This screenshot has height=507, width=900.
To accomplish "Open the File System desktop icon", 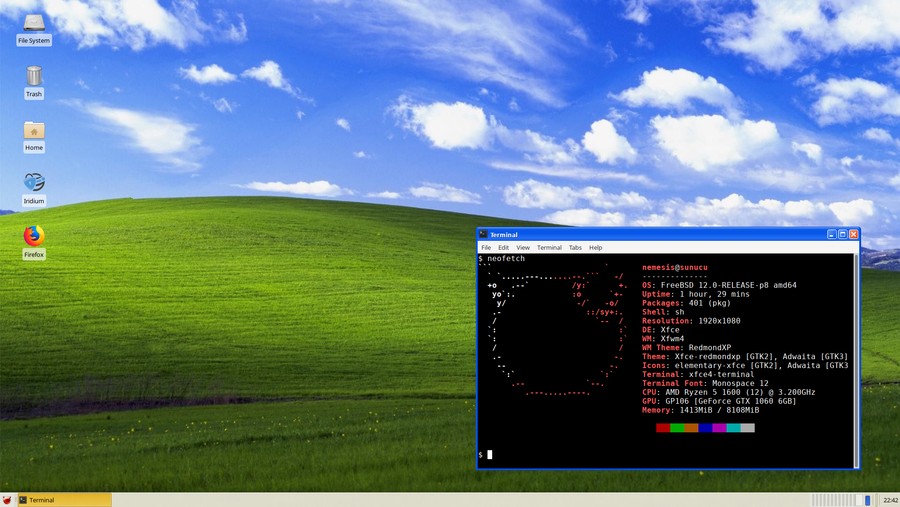I will pos(34,30).
